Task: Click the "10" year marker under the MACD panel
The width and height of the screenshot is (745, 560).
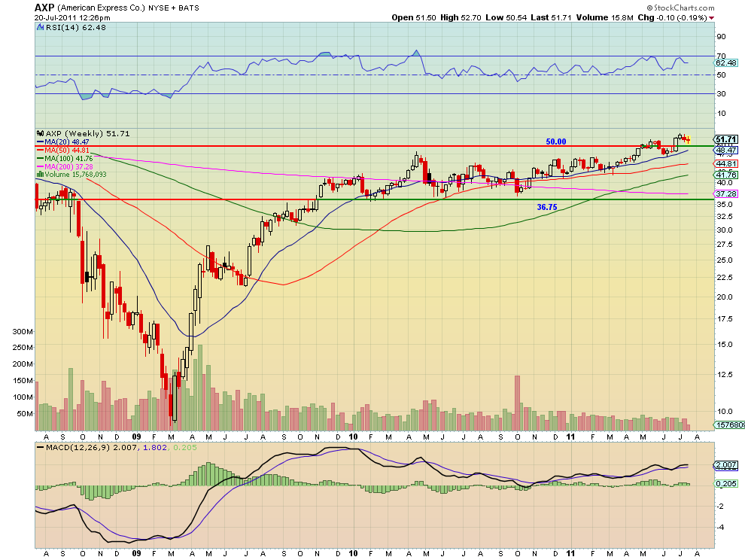Action: [353, 553]
